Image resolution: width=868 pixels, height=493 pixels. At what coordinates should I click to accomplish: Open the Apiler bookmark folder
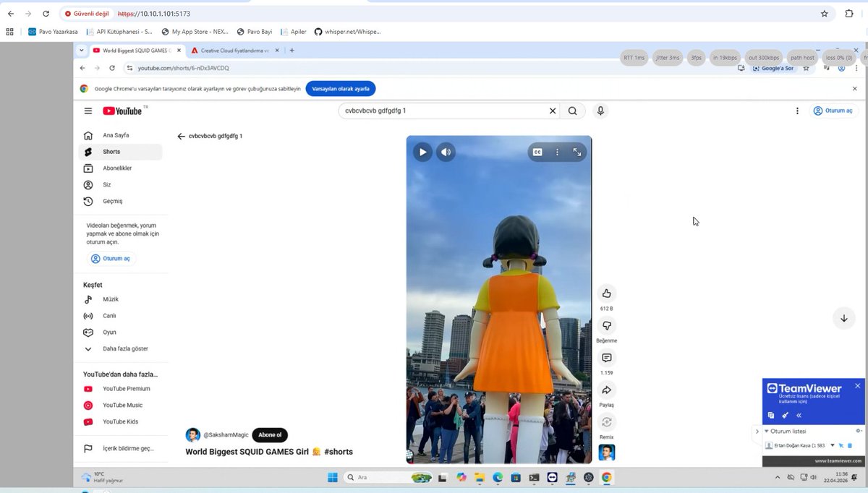[294, 32]
